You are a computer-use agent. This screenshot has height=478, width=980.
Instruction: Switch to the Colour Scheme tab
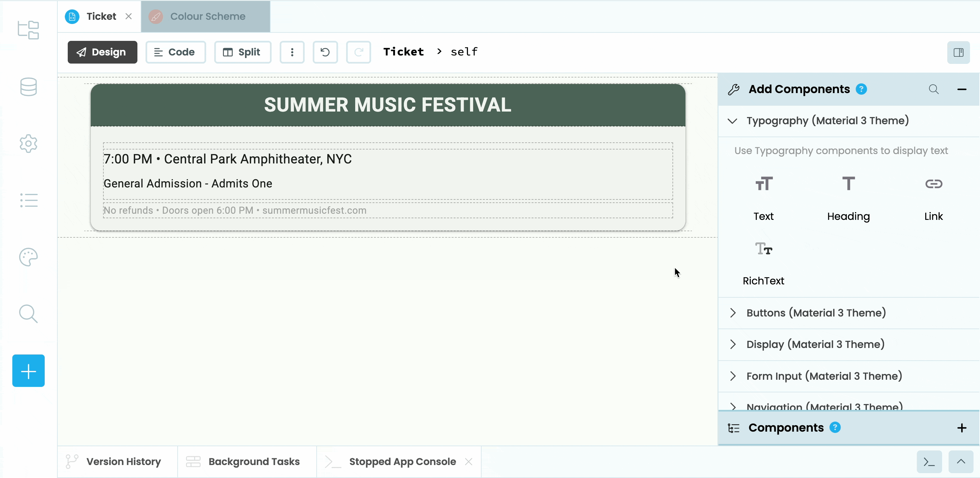pos(205,16)
